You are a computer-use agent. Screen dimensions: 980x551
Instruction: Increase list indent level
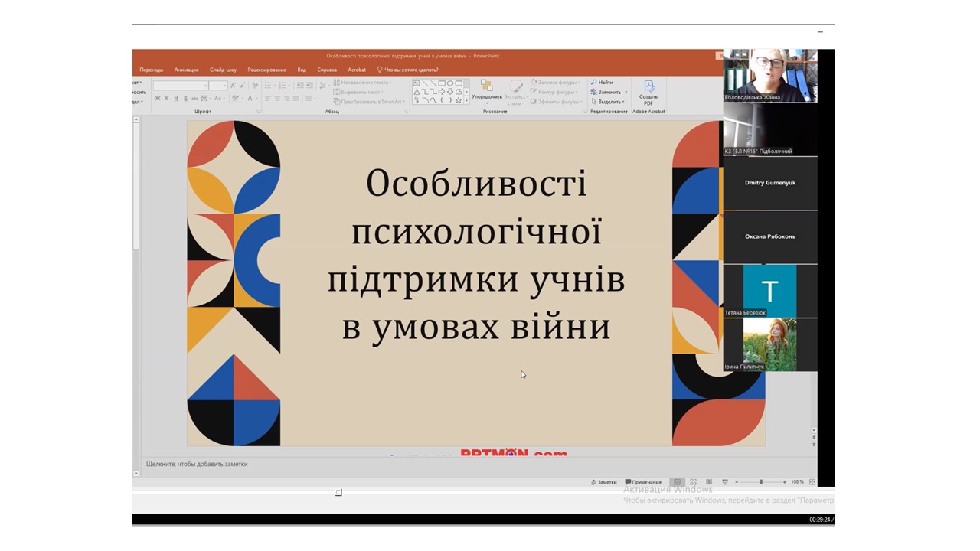[309, 85]
